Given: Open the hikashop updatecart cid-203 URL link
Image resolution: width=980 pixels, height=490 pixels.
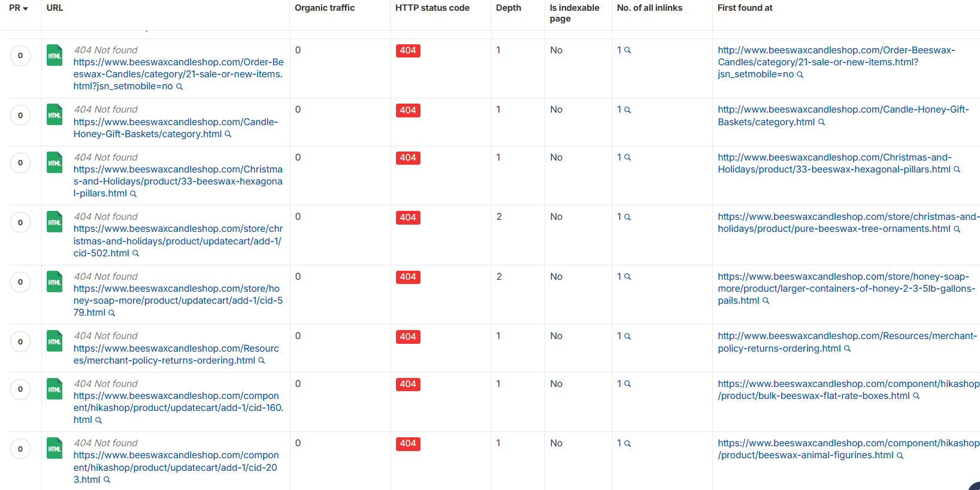Looking at the screenshot, I should 176,467.
